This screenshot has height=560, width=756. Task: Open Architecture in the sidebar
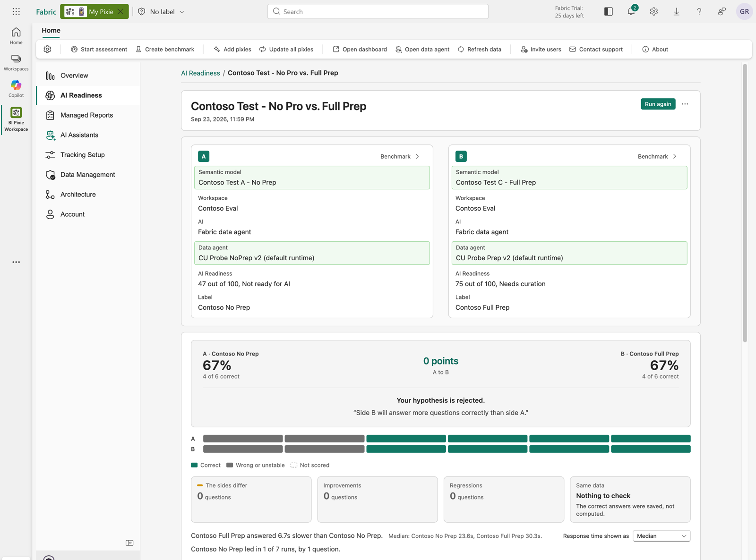(88, 195)
